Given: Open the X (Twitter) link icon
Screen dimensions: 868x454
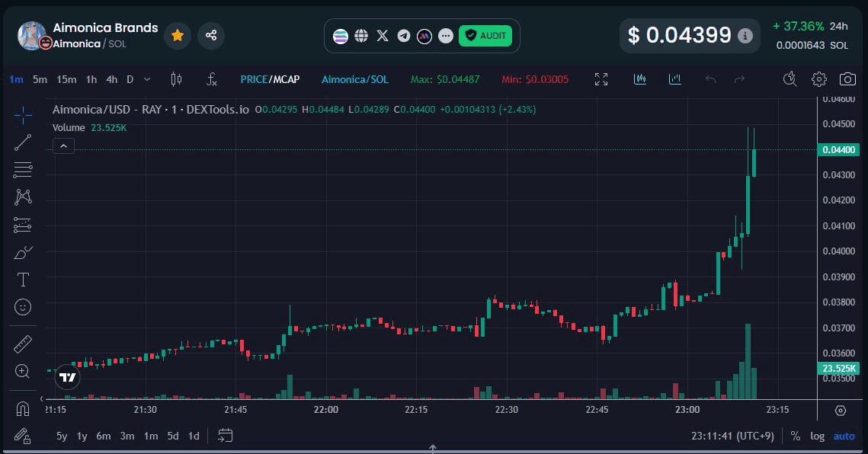Looking at the screenshot, I should point(383,36).
